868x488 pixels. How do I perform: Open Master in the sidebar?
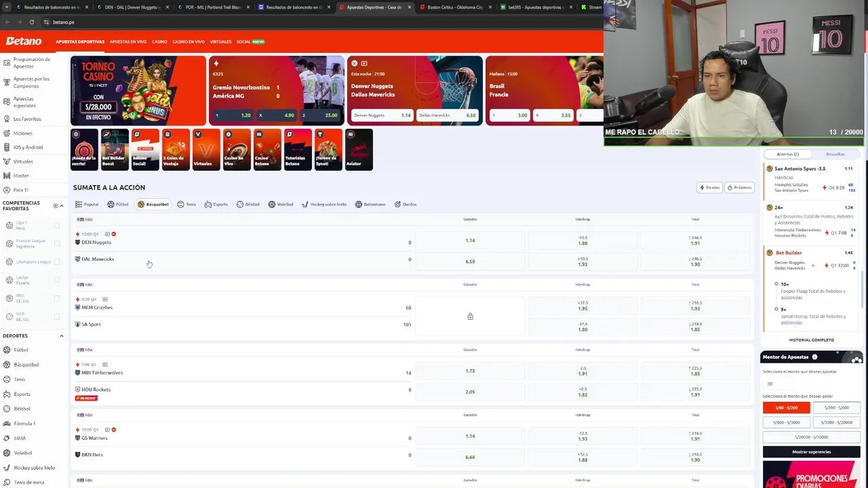21,176
